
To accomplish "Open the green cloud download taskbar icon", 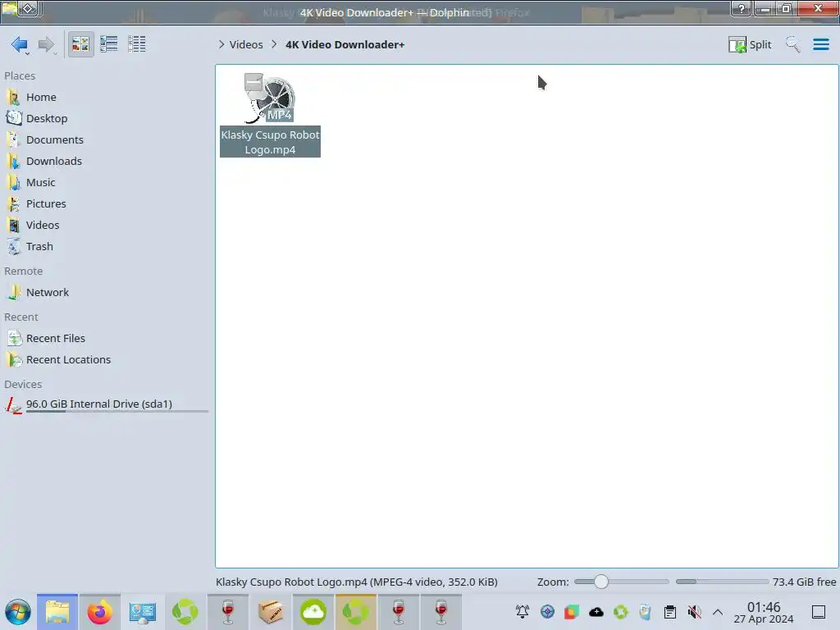I will click(313, 612).
